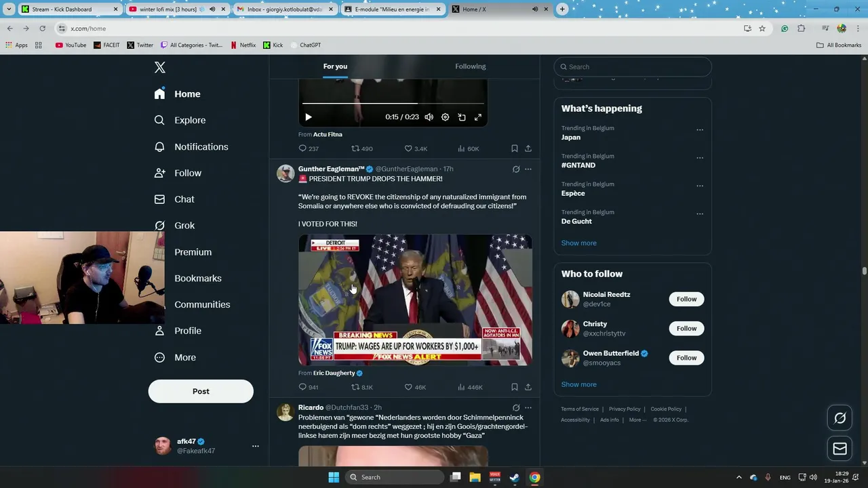The image size is (868, 488).
Task: Toggle picture-in-picture on the video
Action: pyautogui.click(x=461, y=117)
